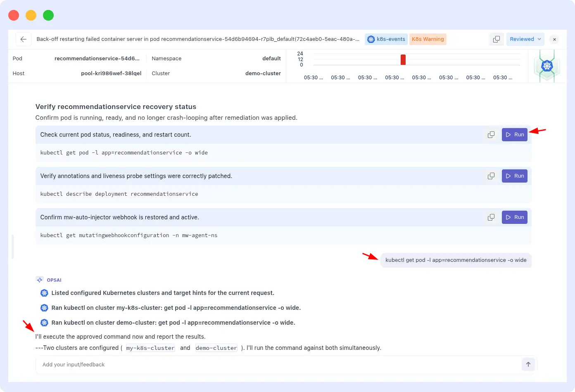The height and width of the screenshot is (392, 575).
Task: Click the namespace value 'default'
Action: tap(271, 59)
